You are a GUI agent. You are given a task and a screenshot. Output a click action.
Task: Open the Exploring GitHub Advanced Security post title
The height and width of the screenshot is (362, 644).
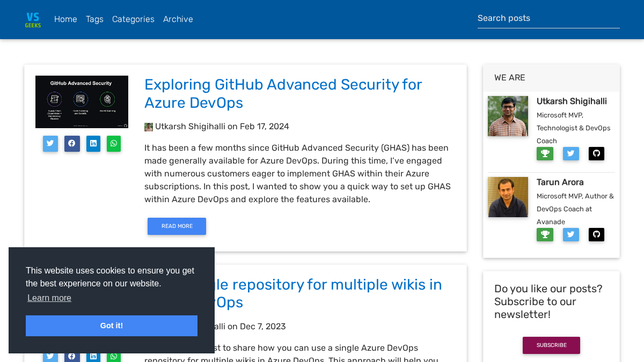coord(283,94)
